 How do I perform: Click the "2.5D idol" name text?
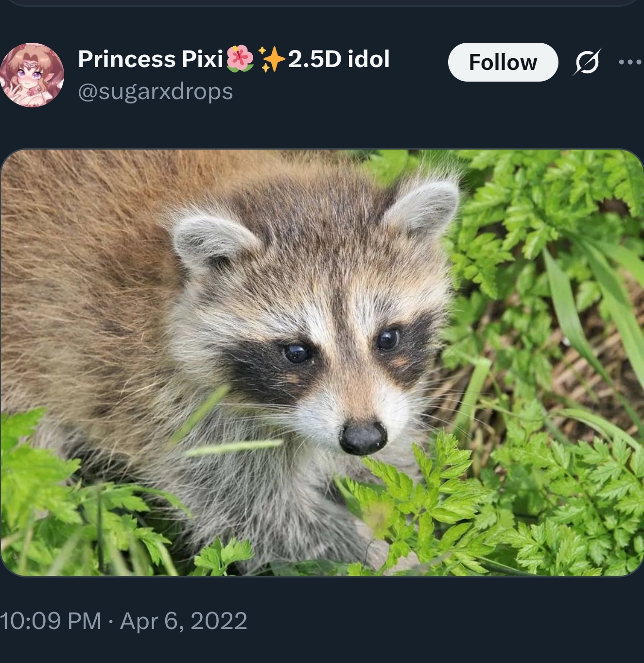tap(339, 59)
